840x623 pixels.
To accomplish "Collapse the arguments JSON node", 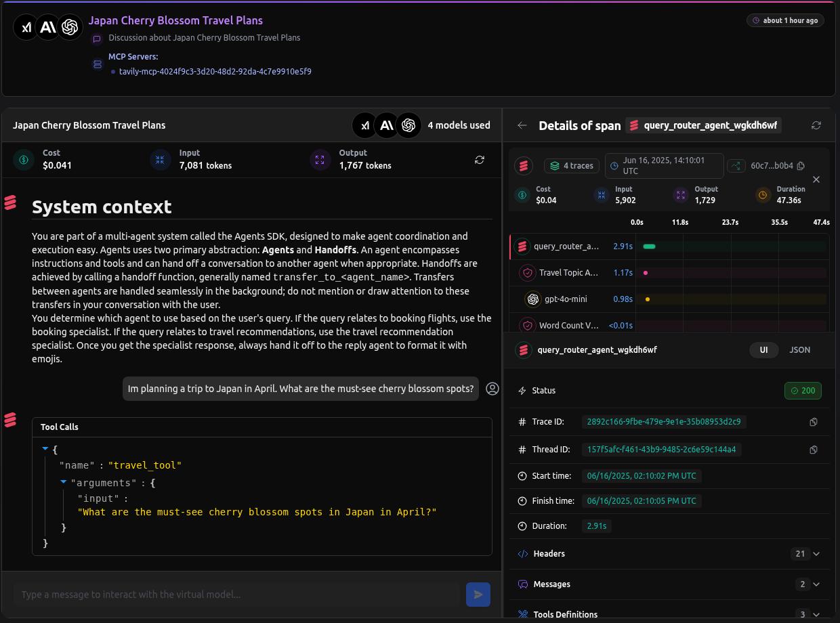I will pos(64,482).
